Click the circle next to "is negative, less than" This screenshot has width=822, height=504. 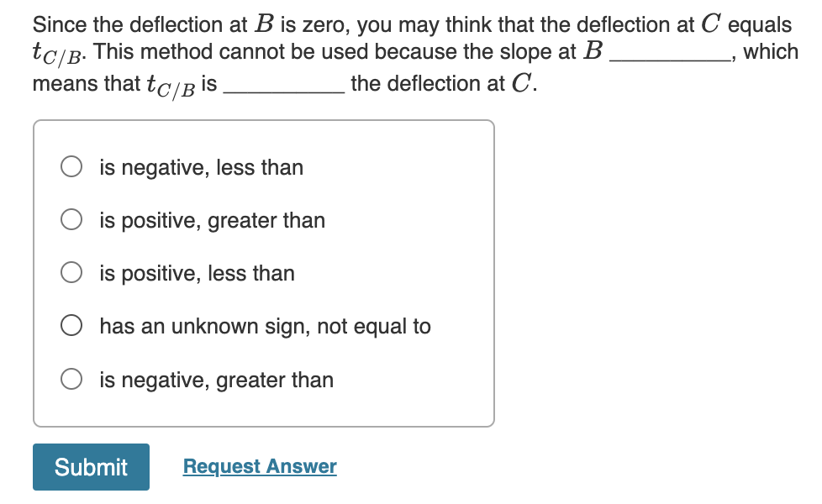71,166
